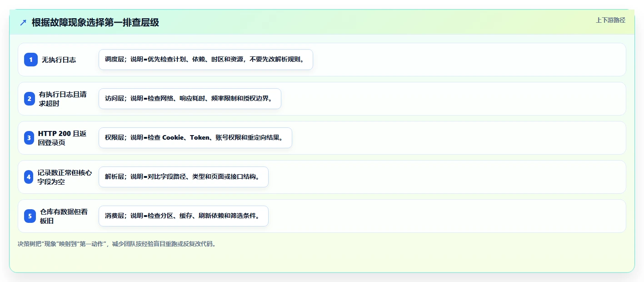Click the number 2 badge
644x282 pixels.
(30, 99)
